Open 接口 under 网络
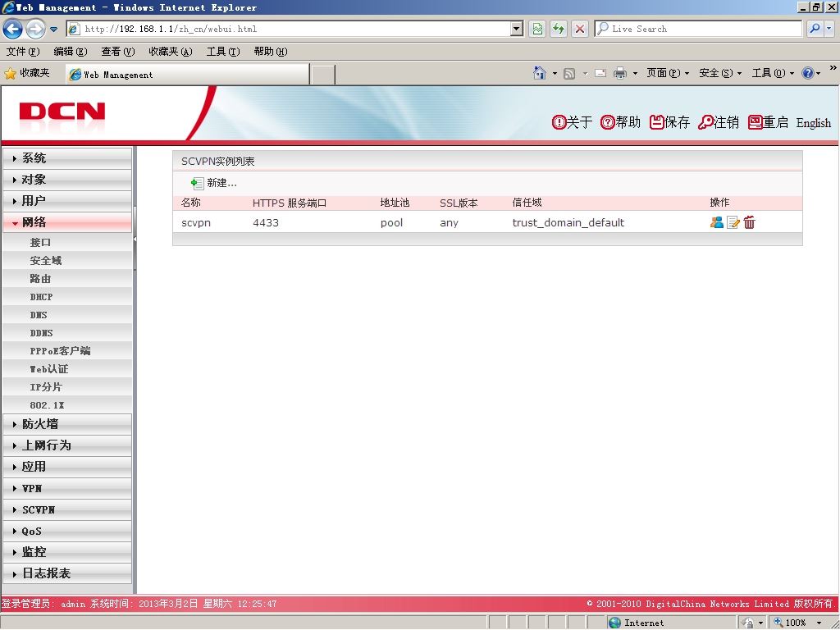The width and height of the screenshot is (840, 630). [x=67, y=242]
